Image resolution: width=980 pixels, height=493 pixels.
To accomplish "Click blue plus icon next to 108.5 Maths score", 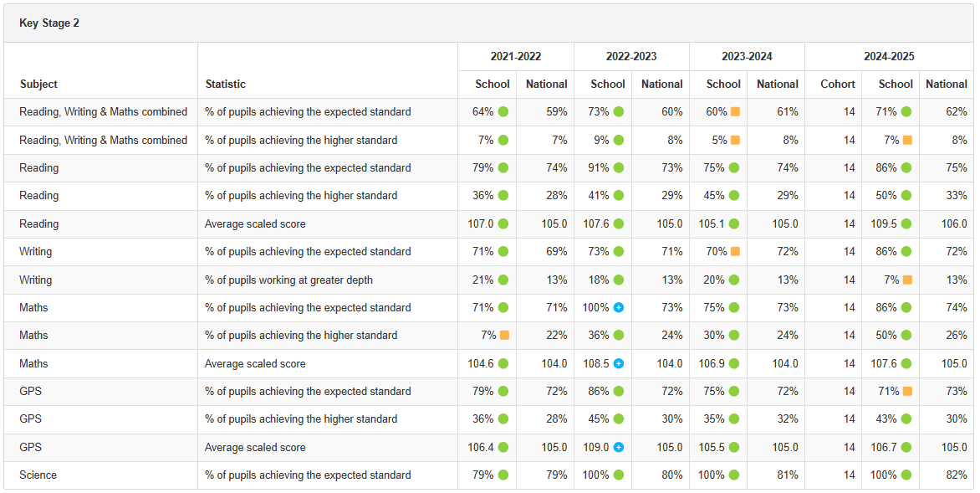I will pyautogui.click(x=619, y=363).
